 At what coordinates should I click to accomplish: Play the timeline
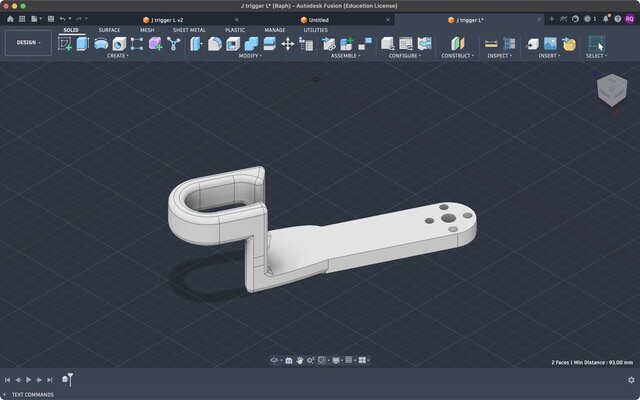pos(29,380)
